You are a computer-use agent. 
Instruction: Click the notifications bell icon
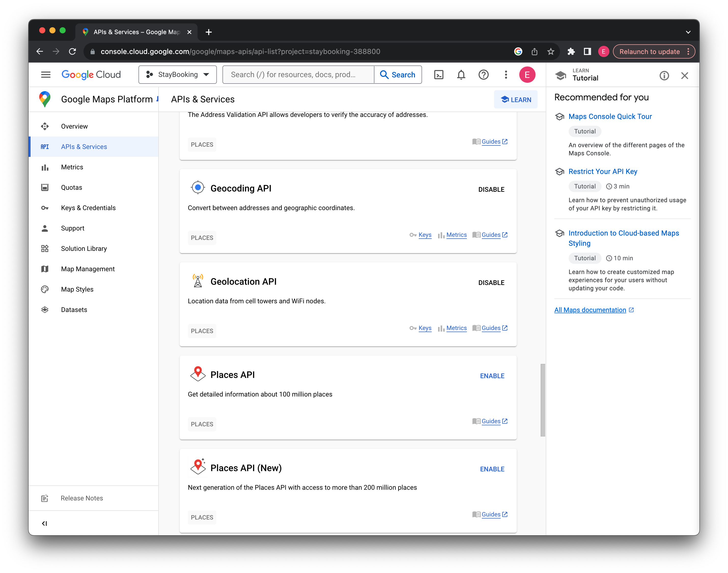click(461, 74)
